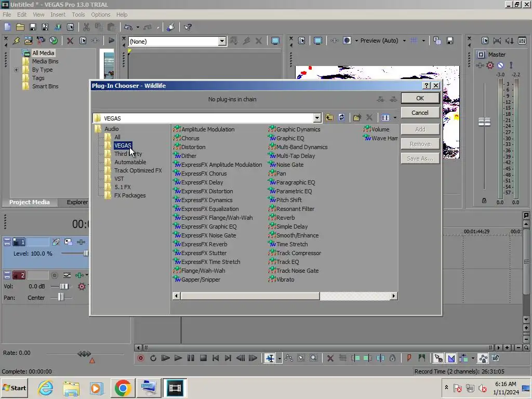Click the Master volume fader handle
The image size is (532, 399).
pos(484,122)
